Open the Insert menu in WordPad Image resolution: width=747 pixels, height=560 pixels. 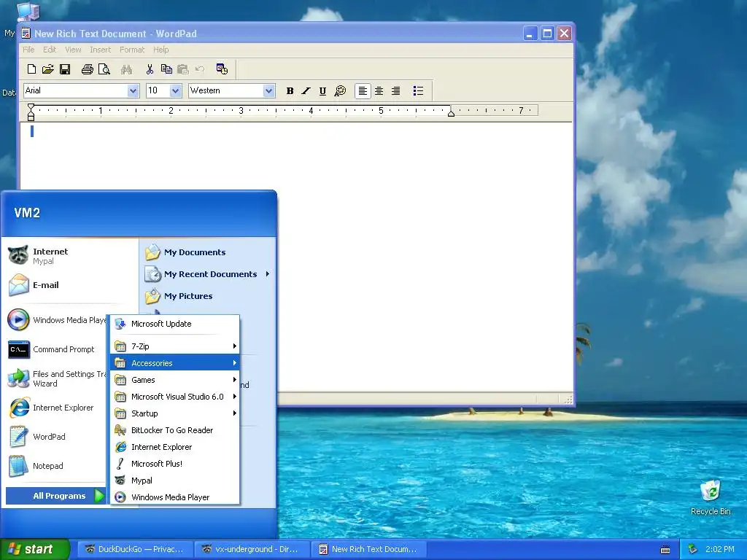[100, 50]
